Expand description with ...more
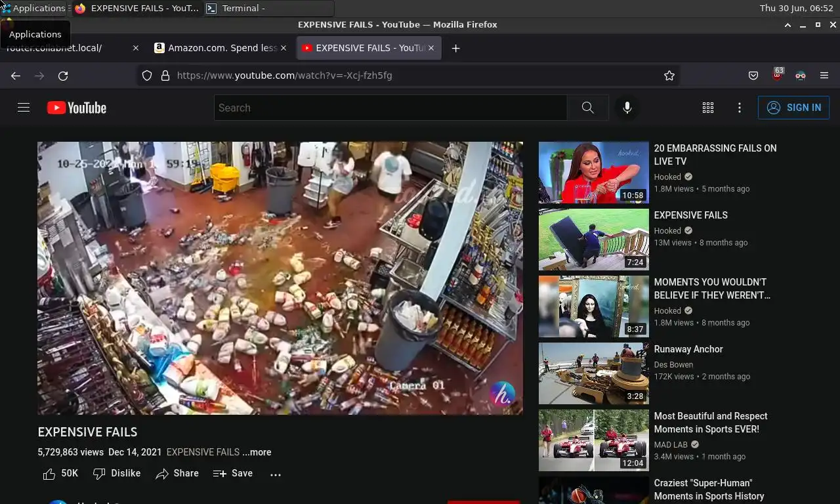 [x=257, y=452]
